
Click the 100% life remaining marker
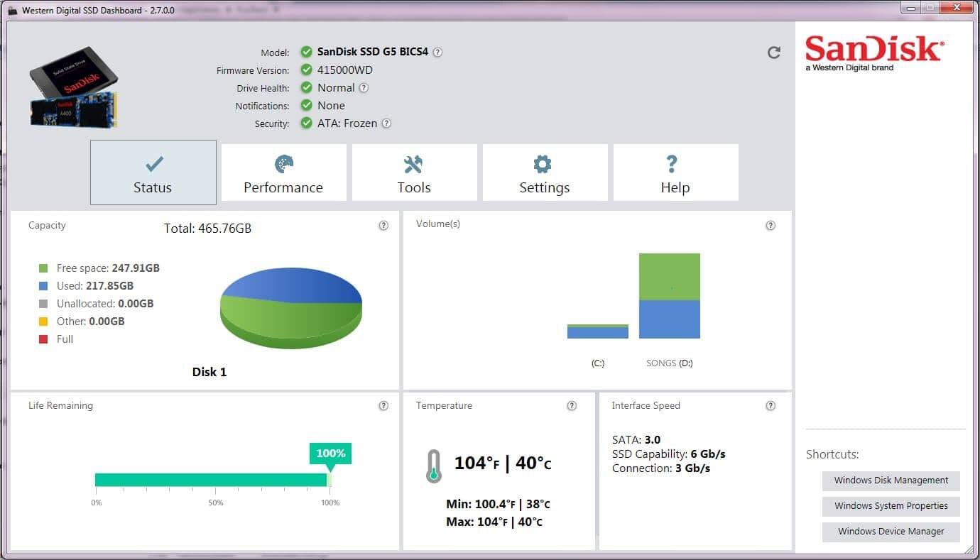(330, 454)
